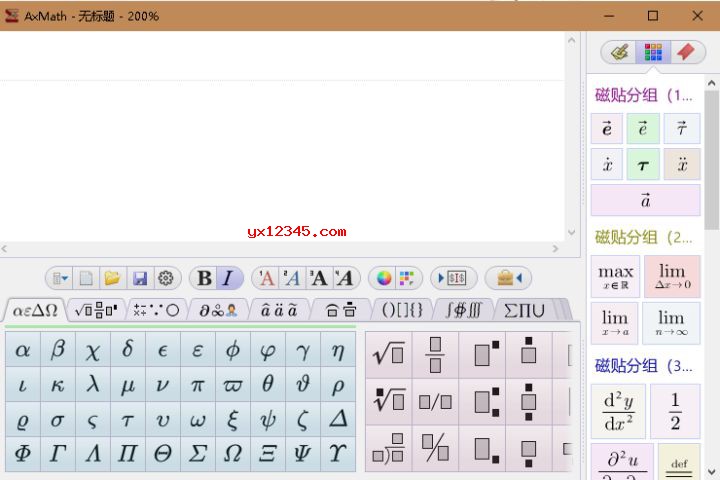Open settings gear icon in toolbar
This screenshot has height=480, width=720.
(x=166, y=278)
